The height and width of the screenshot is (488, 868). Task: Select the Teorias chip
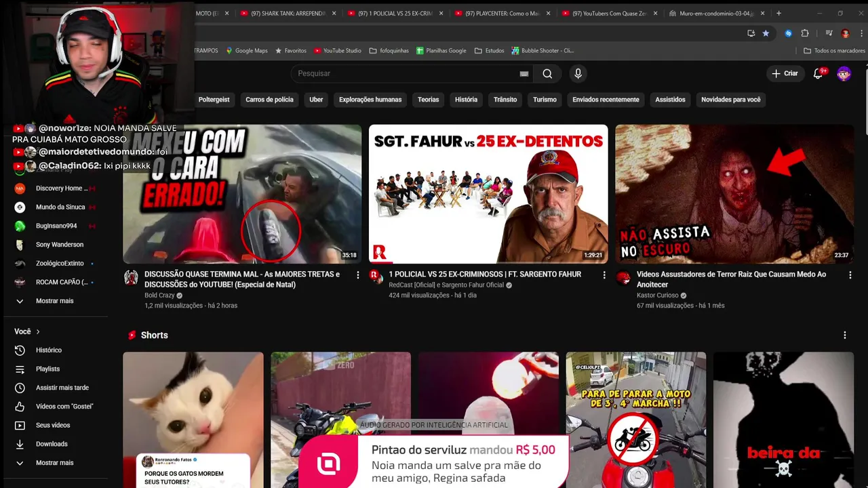click(x=428, y=100)
